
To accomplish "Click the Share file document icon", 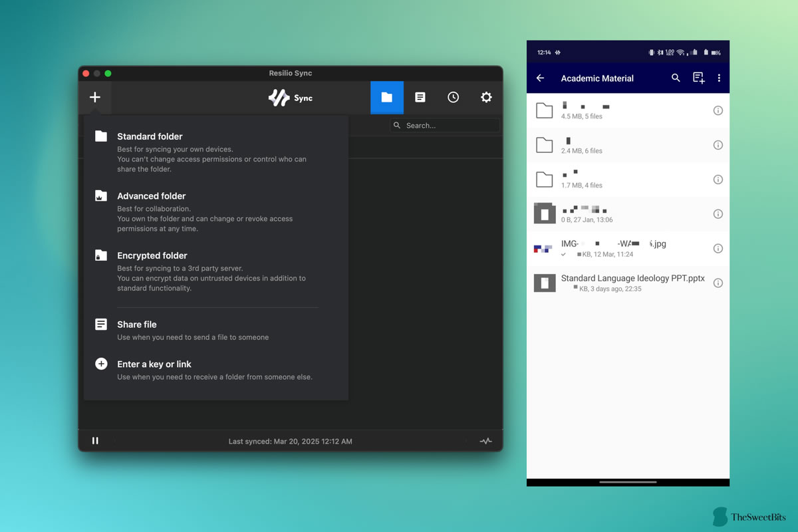I will coord(101,325).
